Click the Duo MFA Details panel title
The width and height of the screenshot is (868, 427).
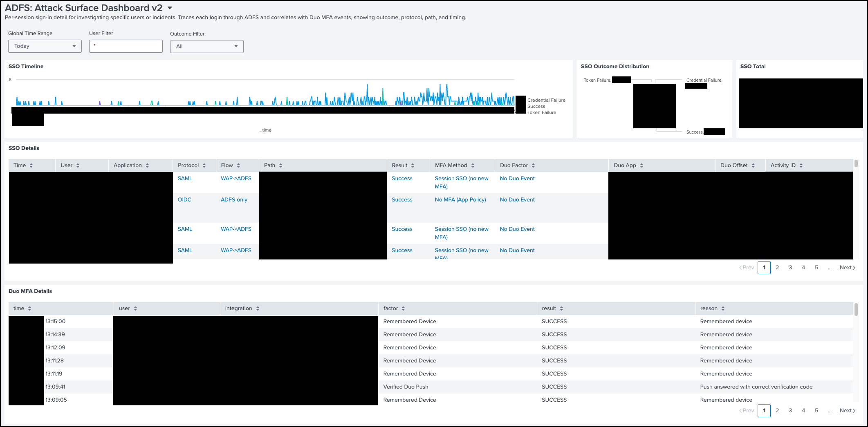(30, 291)
